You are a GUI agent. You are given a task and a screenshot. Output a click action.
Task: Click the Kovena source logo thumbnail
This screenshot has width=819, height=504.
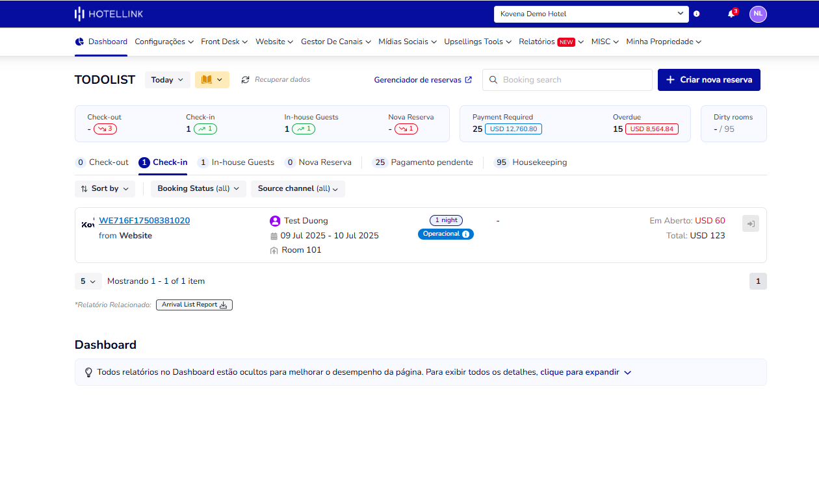(x=88, y=224)
